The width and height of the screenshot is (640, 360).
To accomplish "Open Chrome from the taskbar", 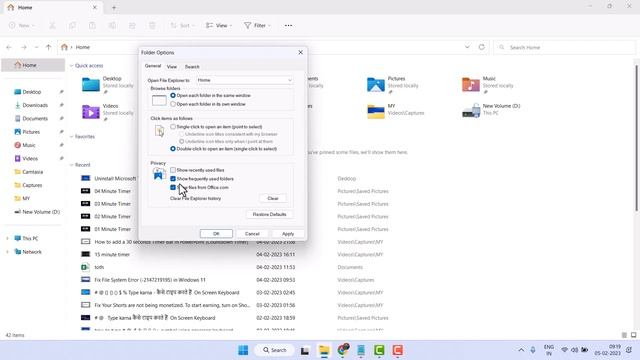I will click(x=343, y=349).
